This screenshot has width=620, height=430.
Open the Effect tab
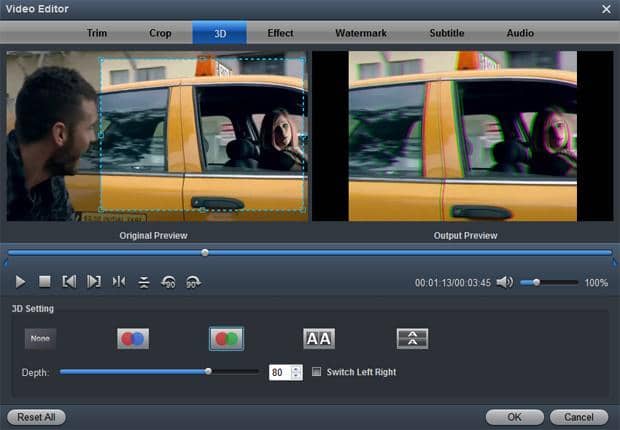(x=280, y=33)
